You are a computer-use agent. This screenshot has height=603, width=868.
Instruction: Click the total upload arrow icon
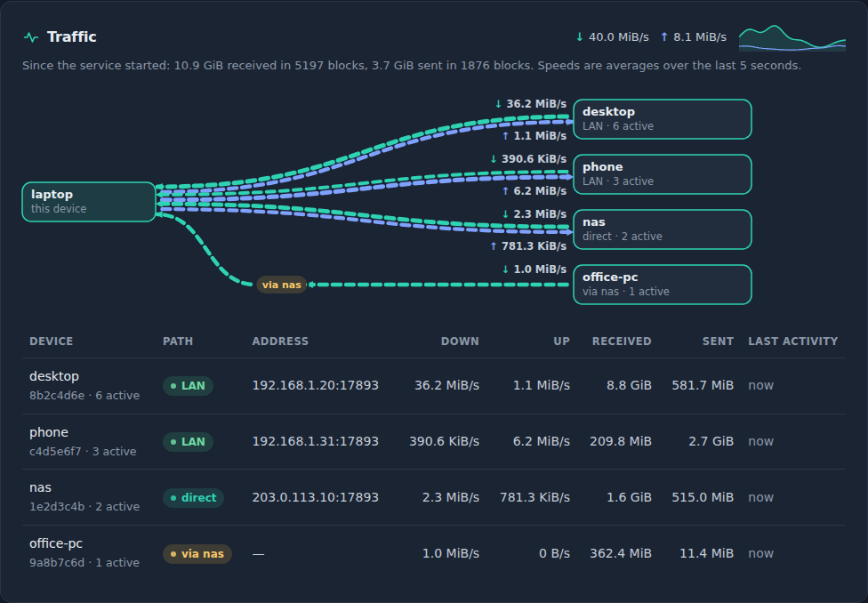[x=664, y=37]
